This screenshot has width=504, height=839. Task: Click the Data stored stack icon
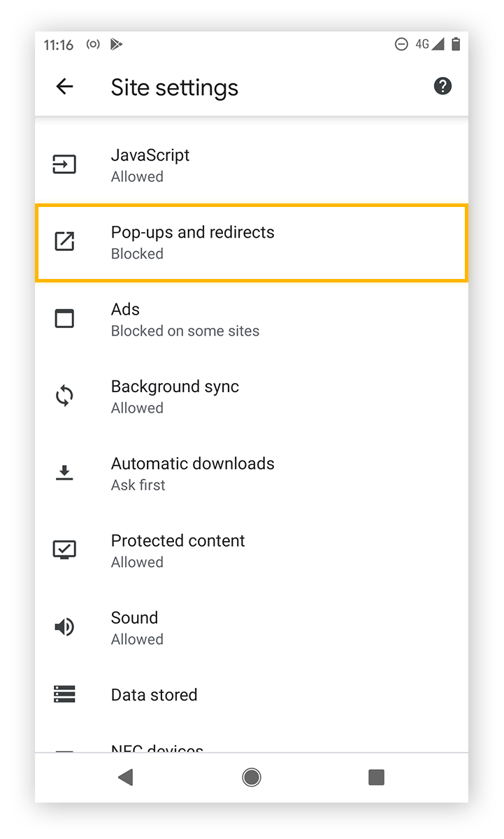64,694
